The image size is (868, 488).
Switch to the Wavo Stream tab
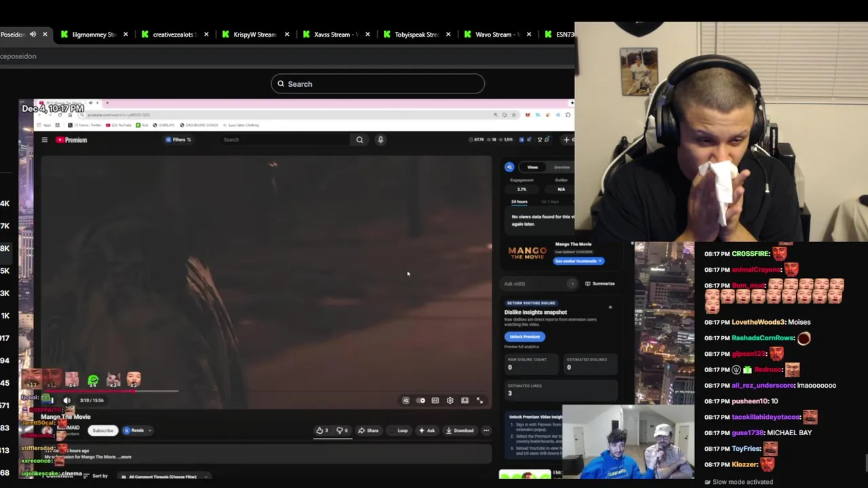(x=497, y=35)
